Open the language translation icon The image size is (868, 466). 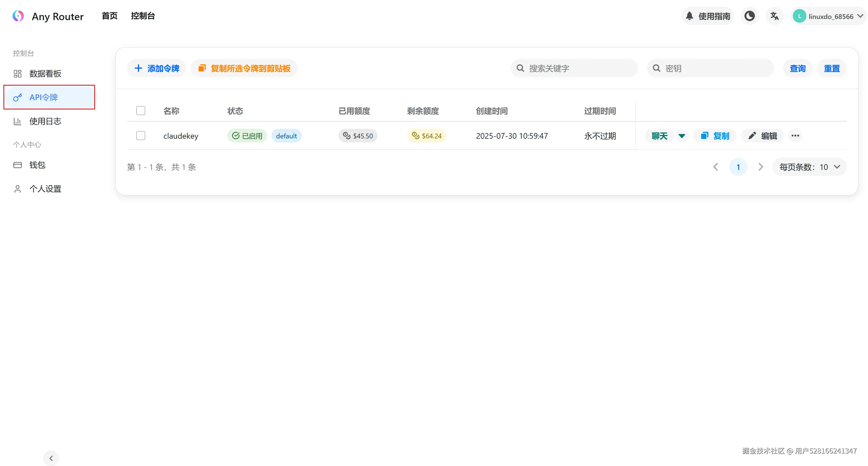coord(774,16)
